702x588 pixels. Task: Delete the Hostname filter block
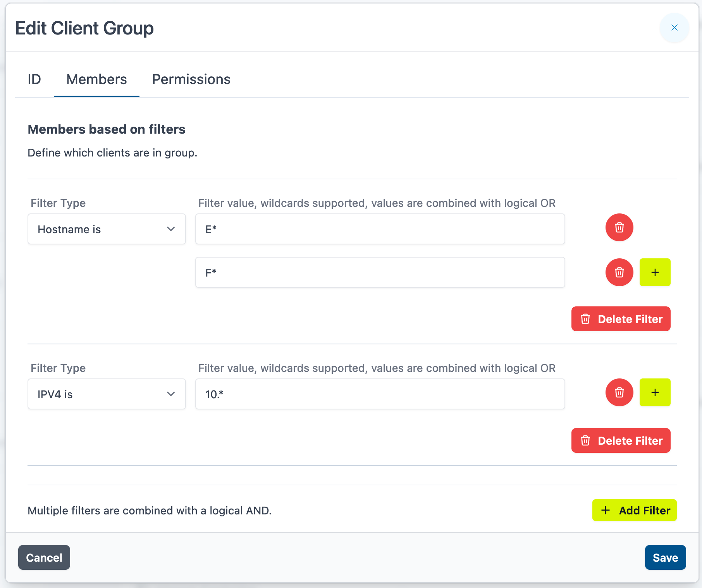coord(621,319)
